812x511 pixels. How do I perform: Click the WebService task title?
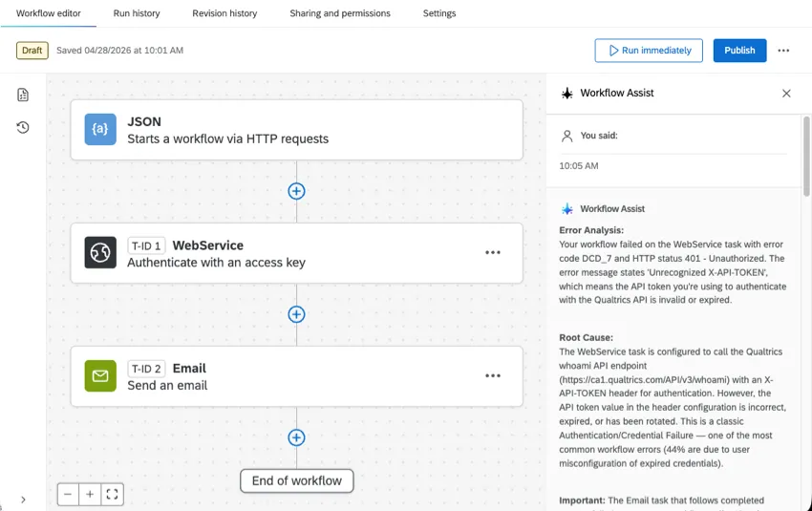click(207, 245)
